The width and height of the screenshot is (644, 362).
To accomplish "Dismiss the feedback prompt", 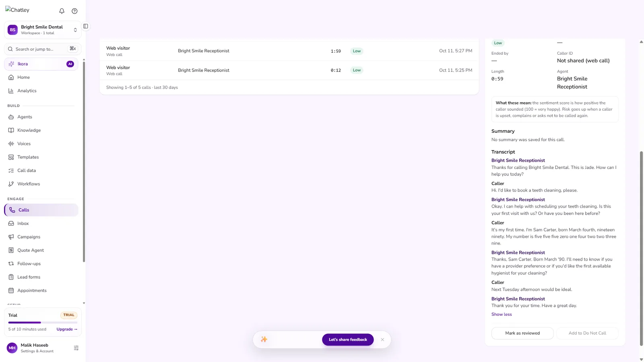I will pos(382,339).
